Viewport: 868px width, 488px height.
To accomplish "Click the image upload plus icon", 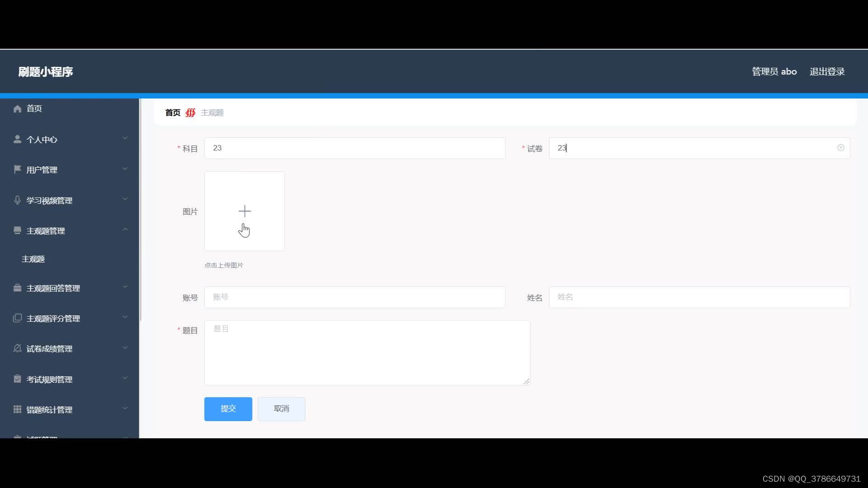I will click(244, 211).
